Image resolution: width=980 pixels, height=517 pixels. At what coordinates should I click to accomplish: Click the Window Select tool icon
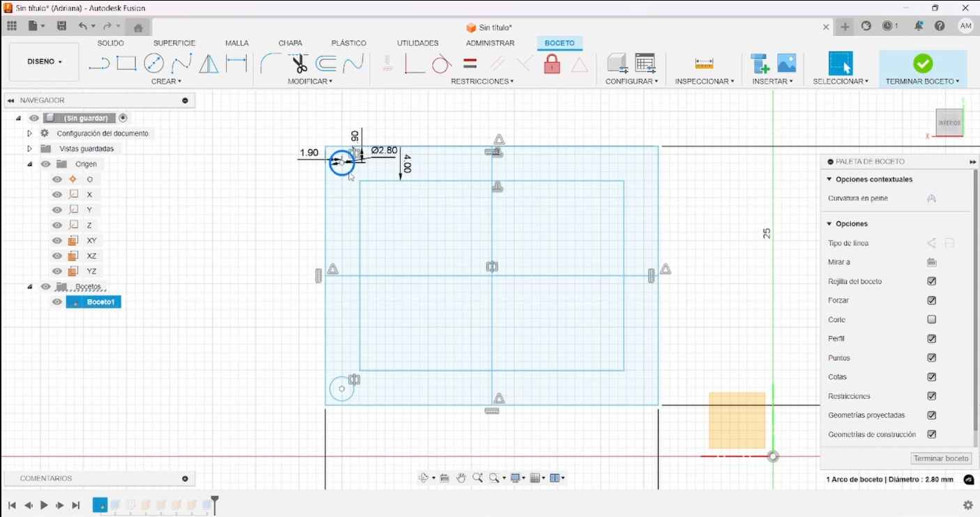840,63
